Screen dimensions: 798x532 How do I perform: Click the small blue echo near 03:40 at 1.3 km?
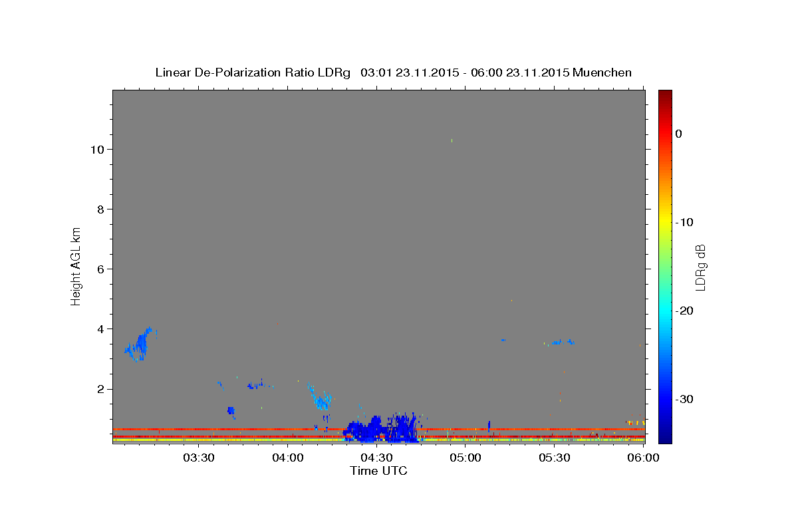point(231,411)
